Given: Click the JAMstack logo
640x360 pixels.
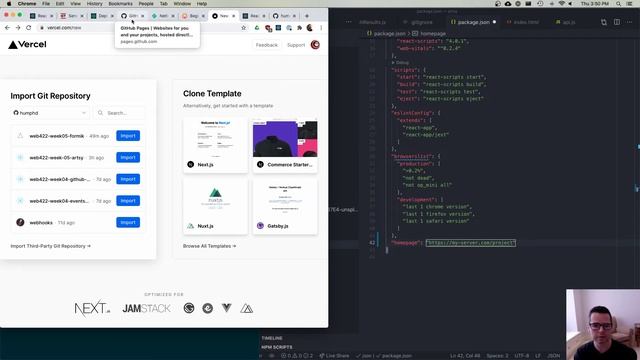Looking at the screenshot, I should [x=146, y=309].
